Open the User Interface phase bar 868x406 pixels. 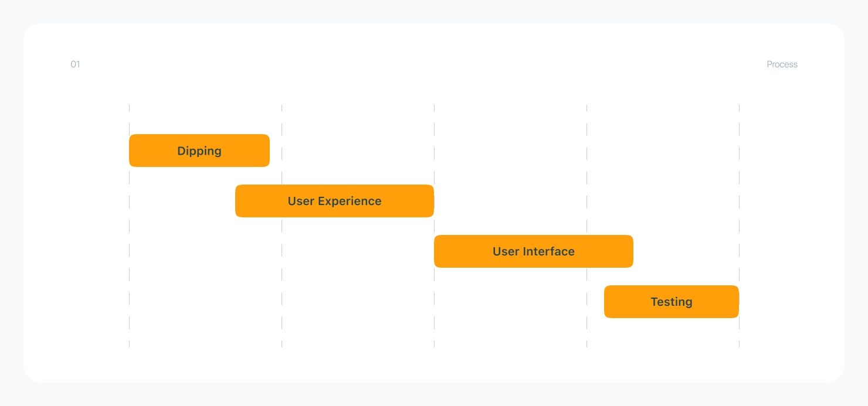pos(533,251)
